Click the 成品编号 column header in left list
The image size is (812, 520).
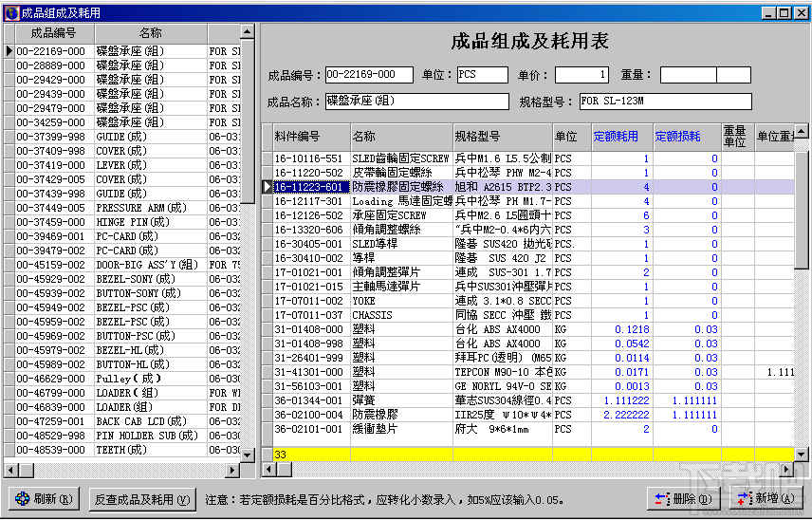coord(54,33)
